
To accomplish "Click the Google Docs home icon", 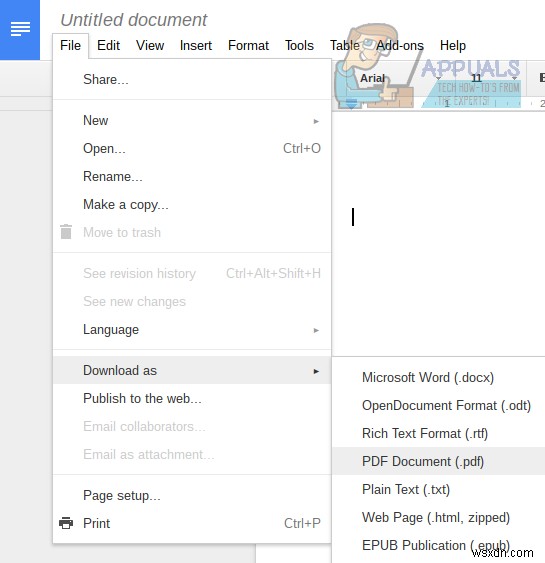I will 20,29.
